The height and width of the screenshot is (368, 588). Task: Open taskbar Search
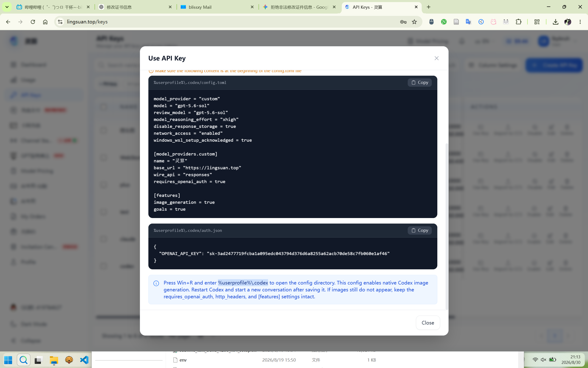click(x=24, y=360)
